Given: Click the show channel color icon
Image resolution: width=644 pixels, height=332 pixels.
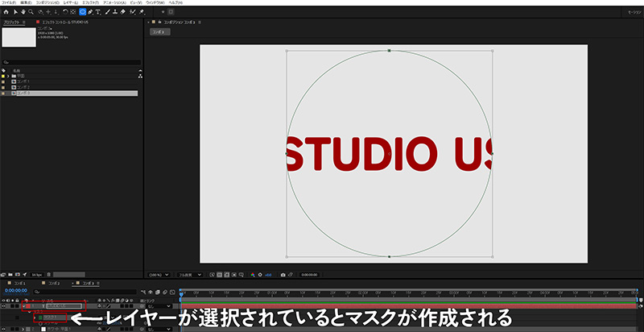Looking at the screenshot, I should 253,275.
